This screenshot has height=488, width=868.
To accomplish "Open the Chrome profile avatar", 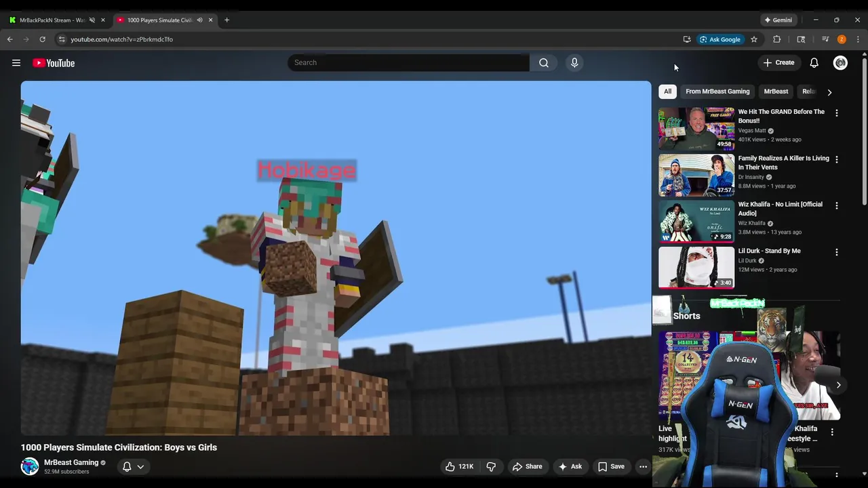I will coord(842,39).
